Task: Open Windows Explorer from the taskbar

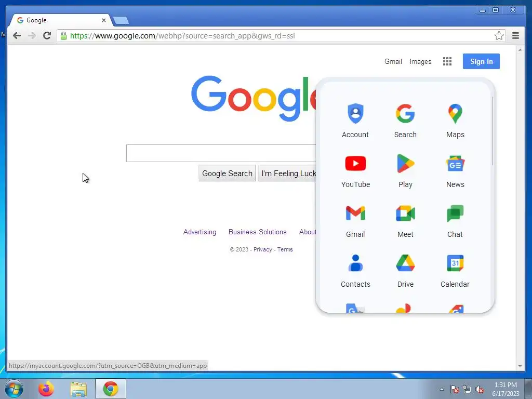Action: (78, 389)
